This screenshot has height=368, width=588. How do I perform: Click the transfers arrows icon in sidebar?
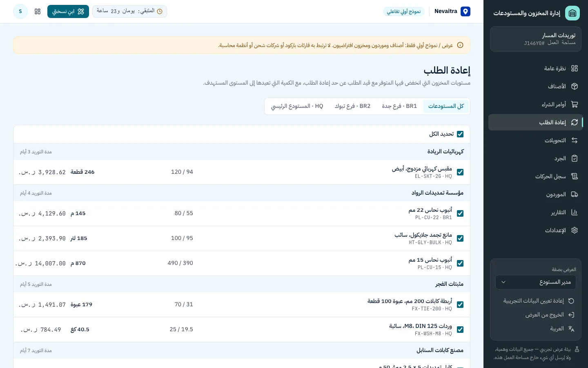(x=575, y=140)
